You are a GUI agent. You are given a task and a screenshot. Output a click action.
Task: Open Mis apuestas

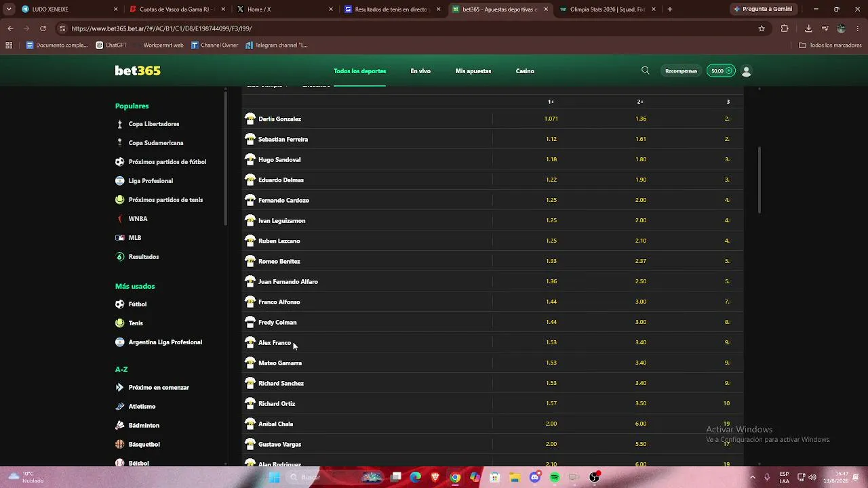click(473, 71)
